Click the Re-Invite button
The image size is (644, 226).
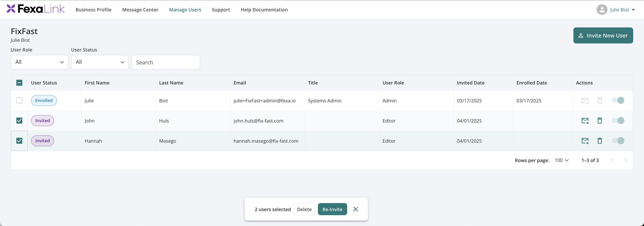tap(332, 209)
